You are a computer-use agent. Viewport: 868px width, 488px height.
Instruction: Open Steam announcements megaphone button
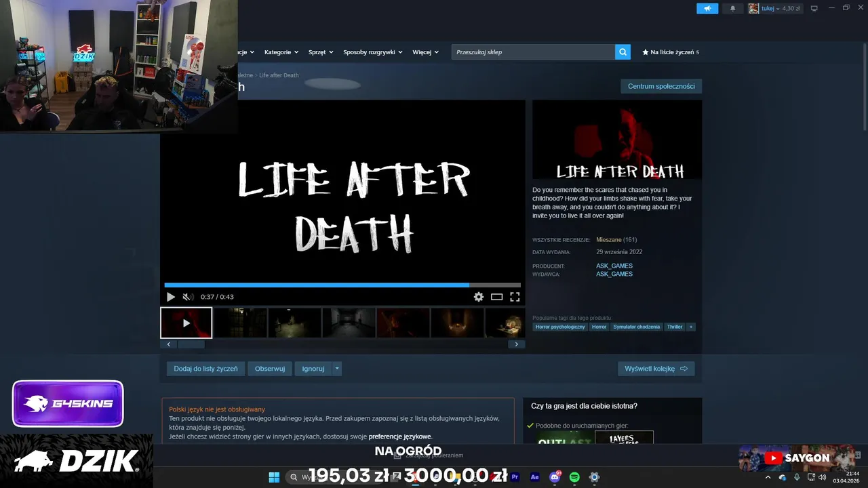(707, 8)
